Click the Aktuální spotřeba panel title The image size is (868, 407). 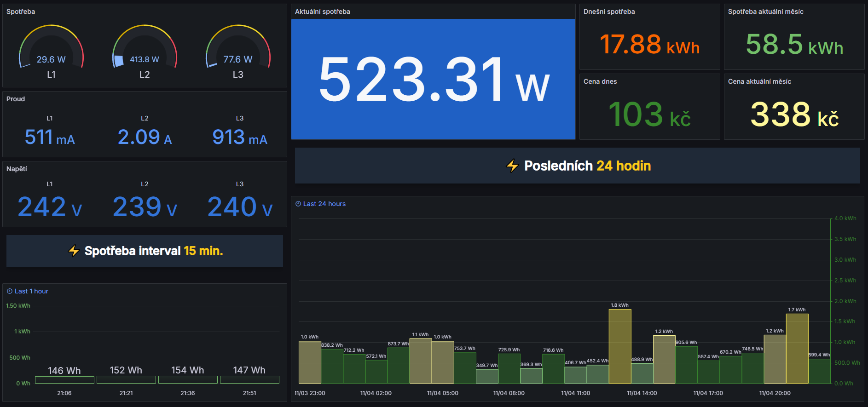322,11
